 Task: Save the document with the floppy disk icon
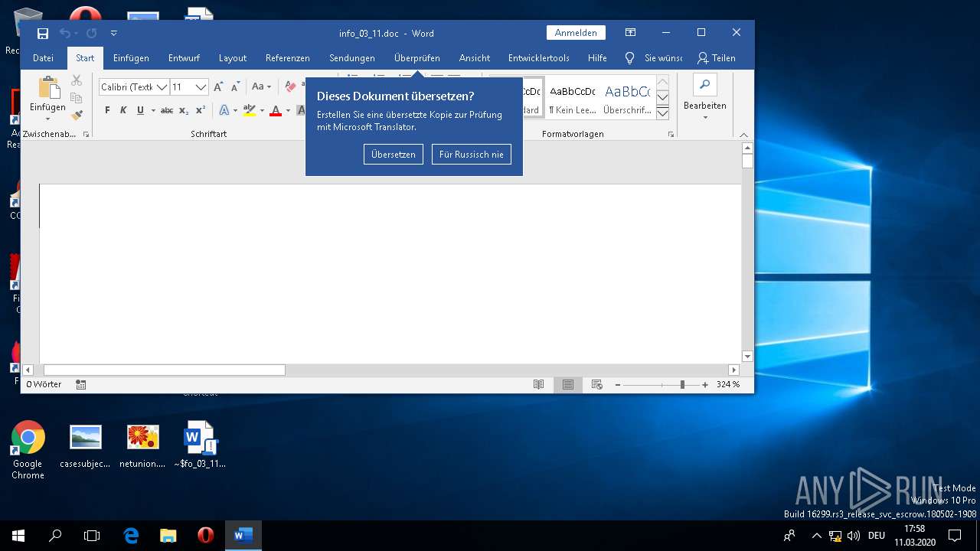(43, 33)
